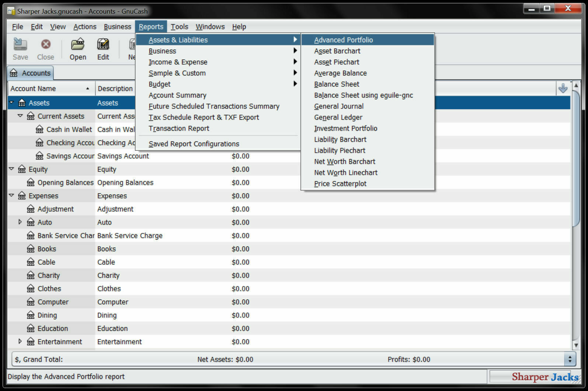The width and height of the screenshot is (588, 391).
Task: Open the Budget reports submenu
Action: (x=218, y=84)
